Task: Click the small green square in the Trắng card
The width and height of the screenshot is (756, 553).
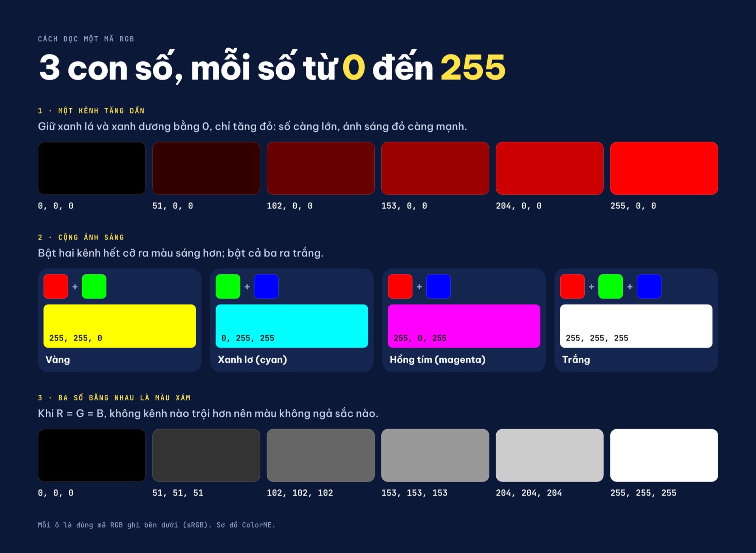Action: point(610,286)
